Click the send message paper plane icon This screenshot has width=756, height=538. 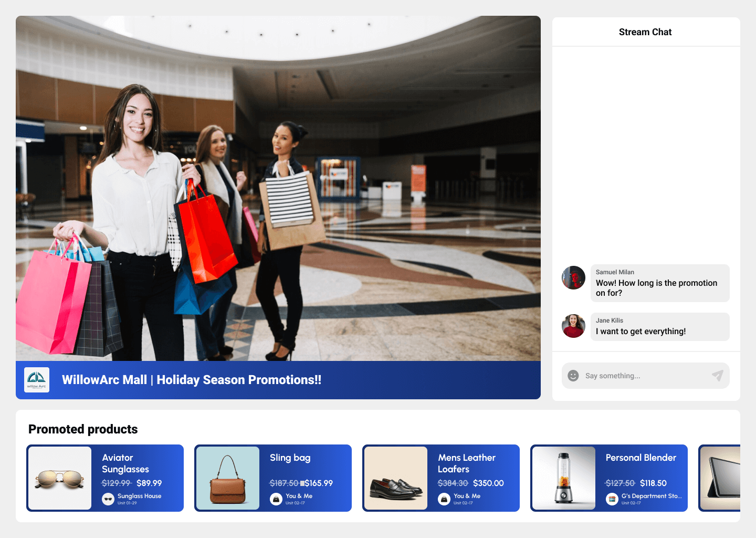(x=717, y=376)
